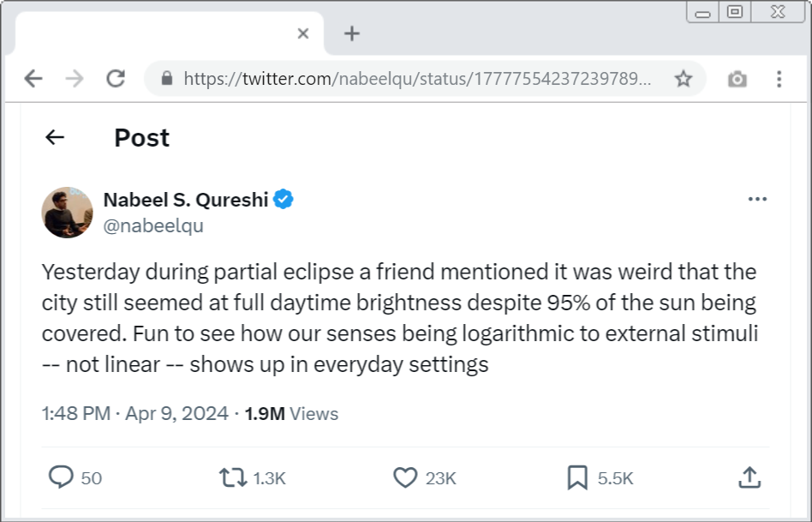
Task: Click the reply comment icon
Action: coord(61,477)
